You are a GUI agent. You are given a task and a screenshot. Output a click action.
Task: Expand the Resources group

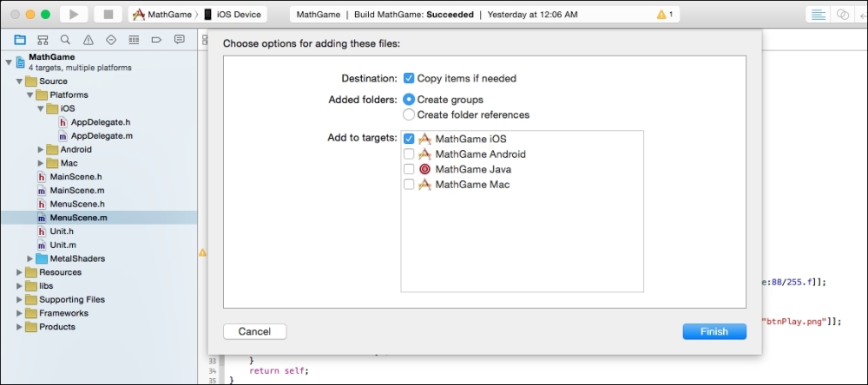(20, 272)
